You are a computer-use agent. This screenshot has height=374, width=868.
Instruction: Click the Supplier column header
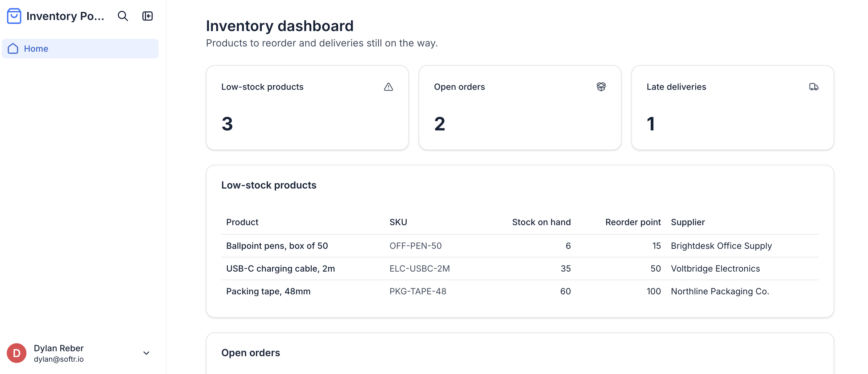tap(688, 222)
